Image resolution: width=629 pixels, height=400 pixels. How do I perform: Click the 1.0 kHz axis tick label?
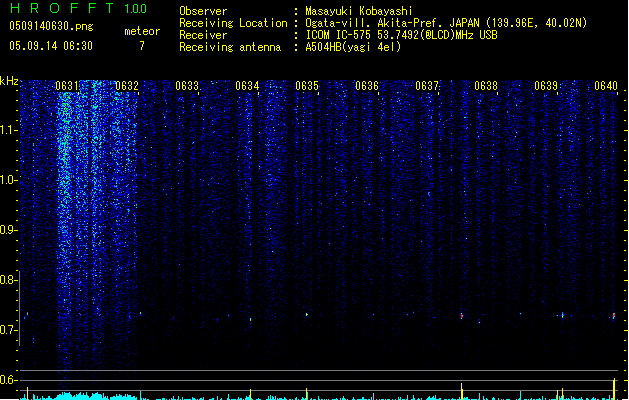click(8, 180)
